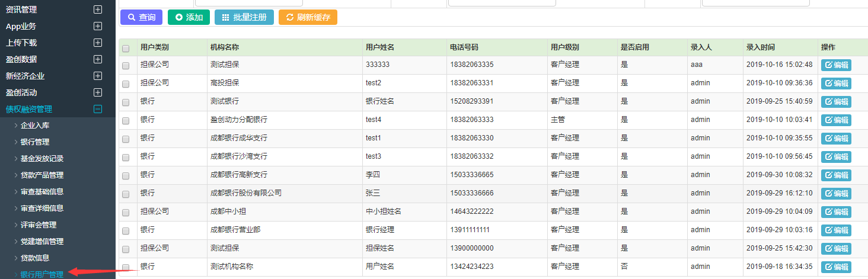The height and width of the screenshot is (279, 868).
Task: Open edit for 测试机构名称 row
Action: pos(836,267)
